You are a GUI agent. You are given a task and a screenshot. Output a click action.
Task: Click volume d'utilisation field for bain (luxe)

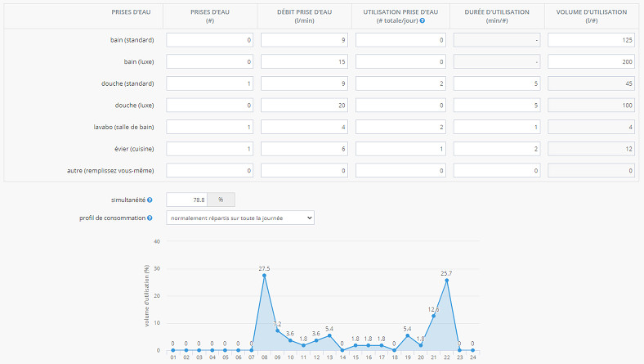tap(589, 61)
